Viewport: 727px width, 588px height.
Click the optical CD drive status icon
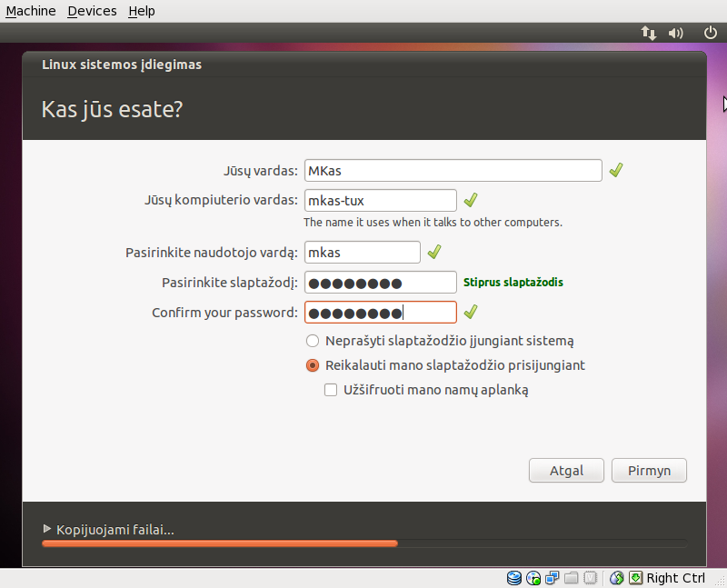(533, 578)
